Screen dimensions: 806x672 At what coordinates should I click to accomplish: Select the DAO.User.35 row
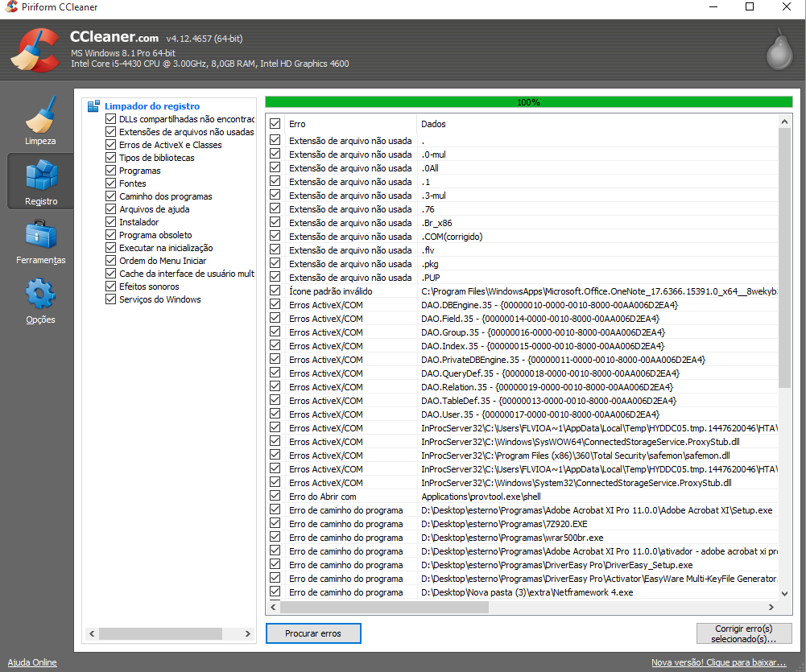(523, 414)
